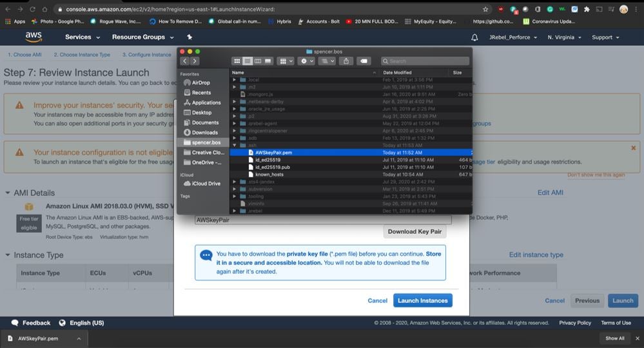Viewport: 644px width, 348px height.
Task: Click the Finder edit tags icon
Action: (x=364, y=61)
